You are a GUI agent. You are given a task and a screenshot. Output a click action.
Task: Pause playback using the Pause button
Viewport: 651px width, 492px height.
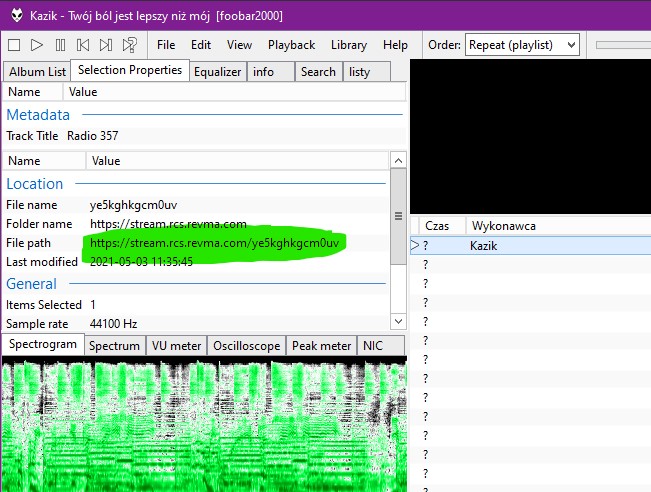[60, 45]
